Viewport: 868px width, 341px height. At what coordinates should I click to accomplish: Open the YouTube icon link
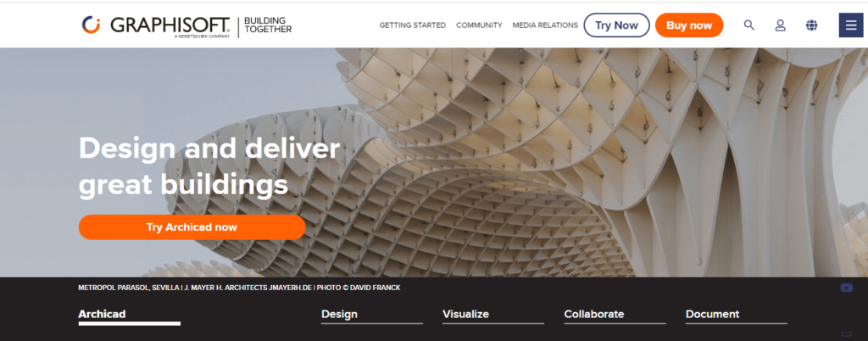(x=847, y=288)
